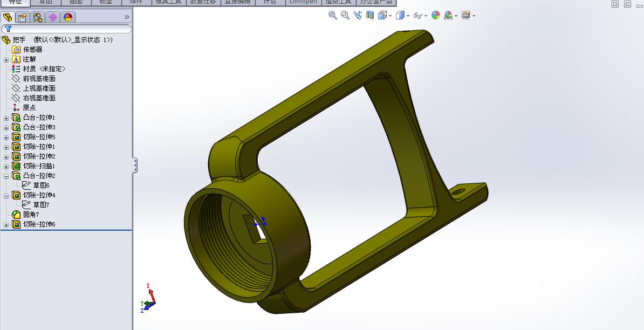Click the Display Style cube icon
The image size is (644, 330).
tap(400, 15)
